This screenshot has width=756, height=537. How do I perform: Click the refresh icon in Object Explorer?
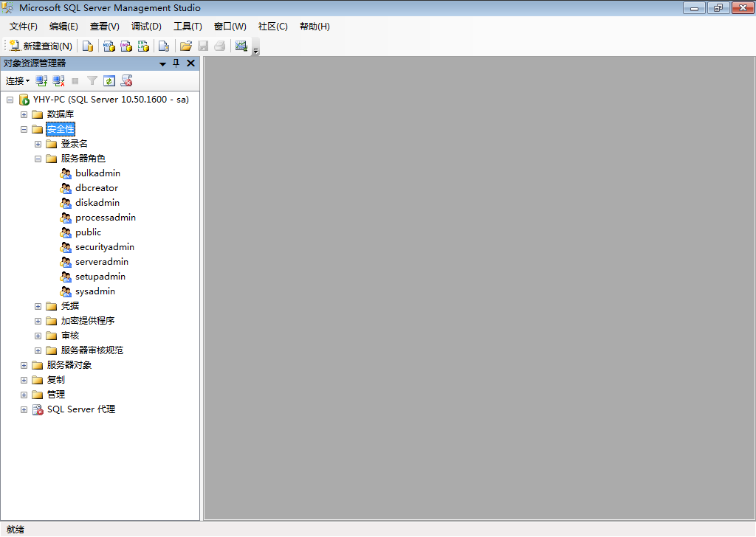109,81
